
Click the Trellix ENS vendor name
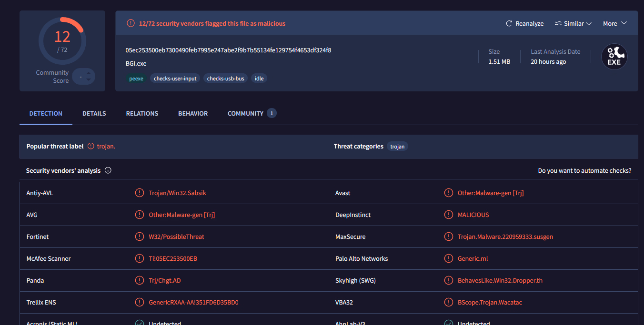point(41,302)
